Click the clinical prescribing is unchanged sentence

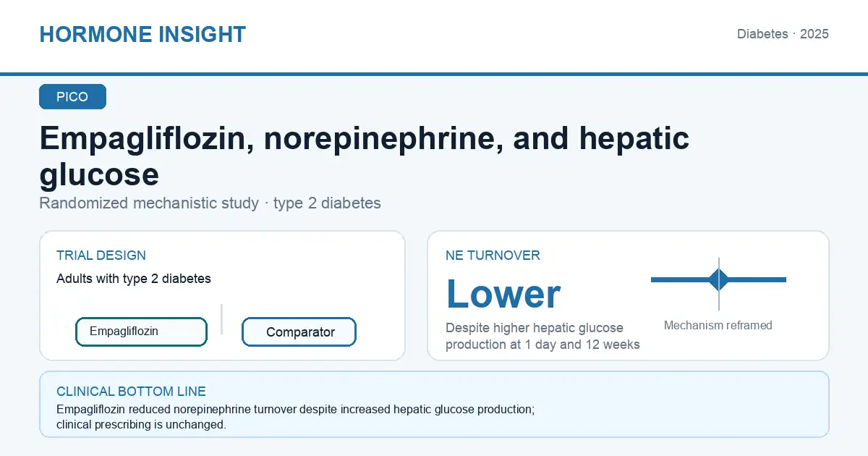click(x=142, y=425)
